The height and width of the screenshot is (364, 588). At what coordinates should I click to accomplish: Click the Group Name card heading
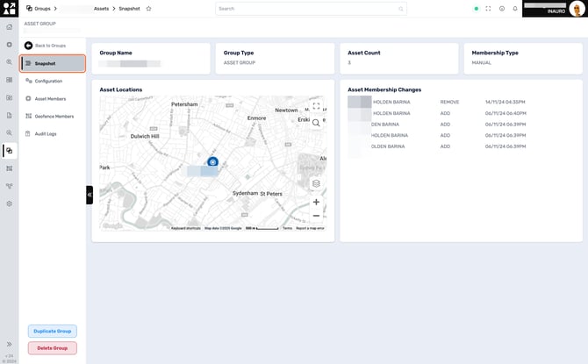click(x=116, y=53)
